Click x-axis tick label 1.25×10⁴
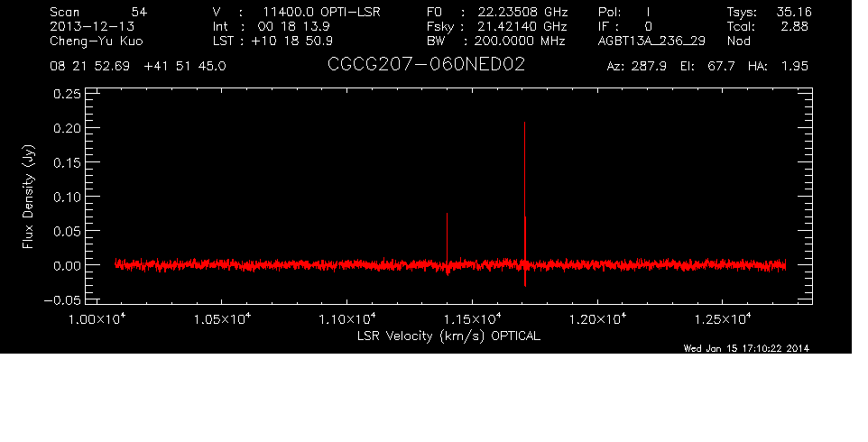This screenshot has width=868, height=442. tap(723, 318)
